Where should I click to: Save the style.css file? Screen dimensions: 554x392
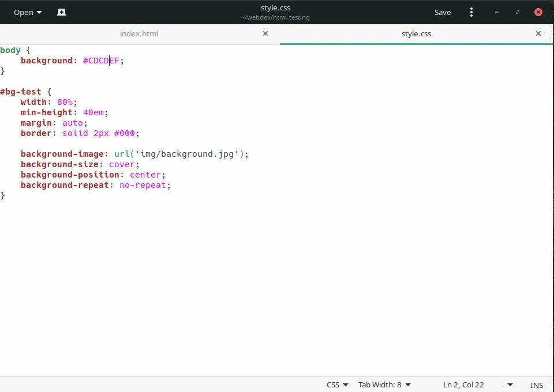point(443,12)
